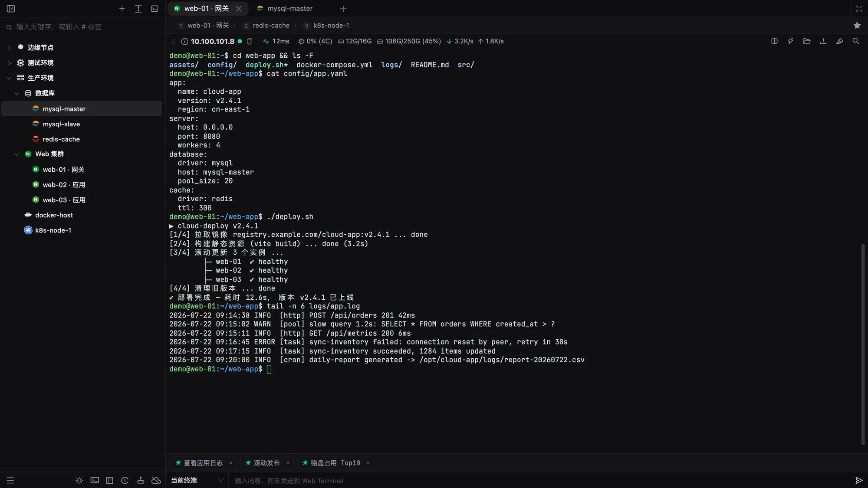Collapse the 数据库 folder
Image resolution: width=868 pixels, height=488 pixels.
(x=16, y=93)
